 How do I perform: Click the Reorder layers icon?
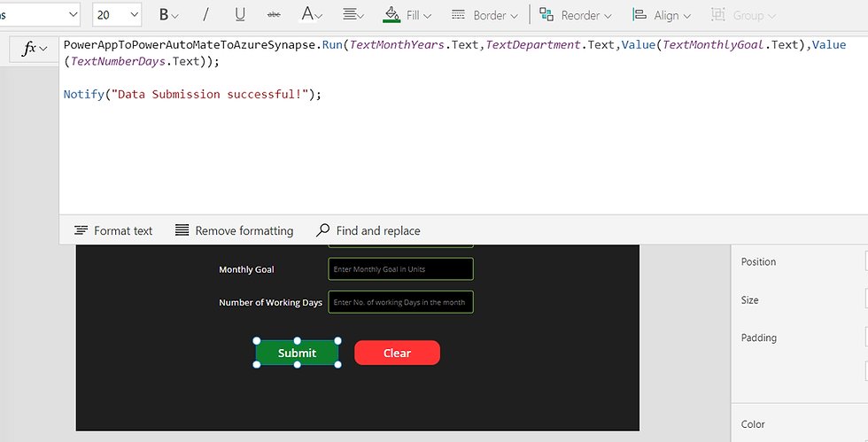pyautogui.click(x=546, y=15)
